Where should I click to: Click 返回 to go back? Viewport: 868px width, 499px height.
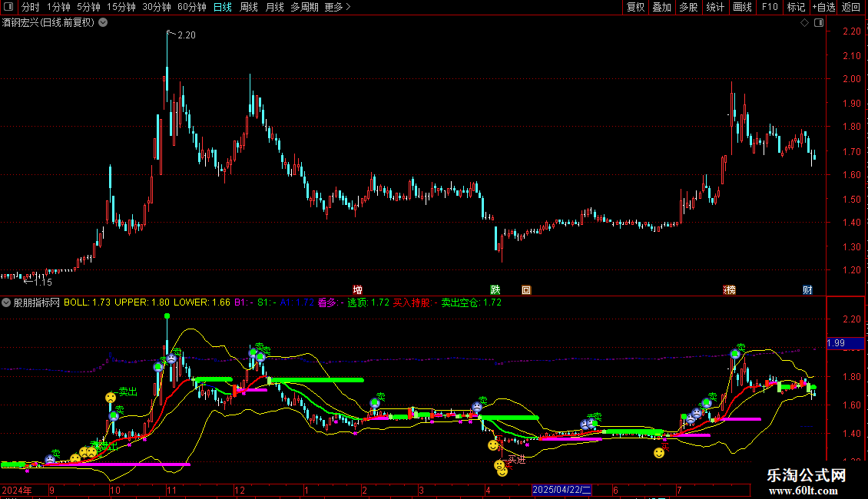[851, 7]
